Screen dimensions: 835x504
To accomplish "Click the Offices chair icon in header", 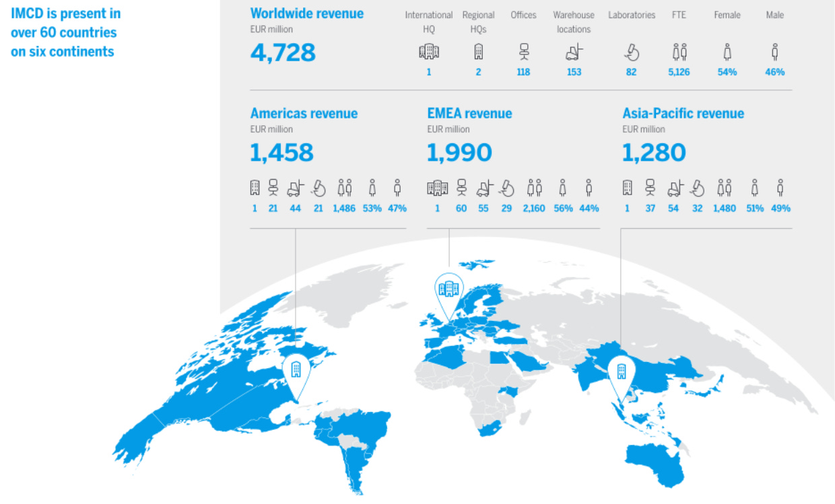I will [x=524, y=52].
